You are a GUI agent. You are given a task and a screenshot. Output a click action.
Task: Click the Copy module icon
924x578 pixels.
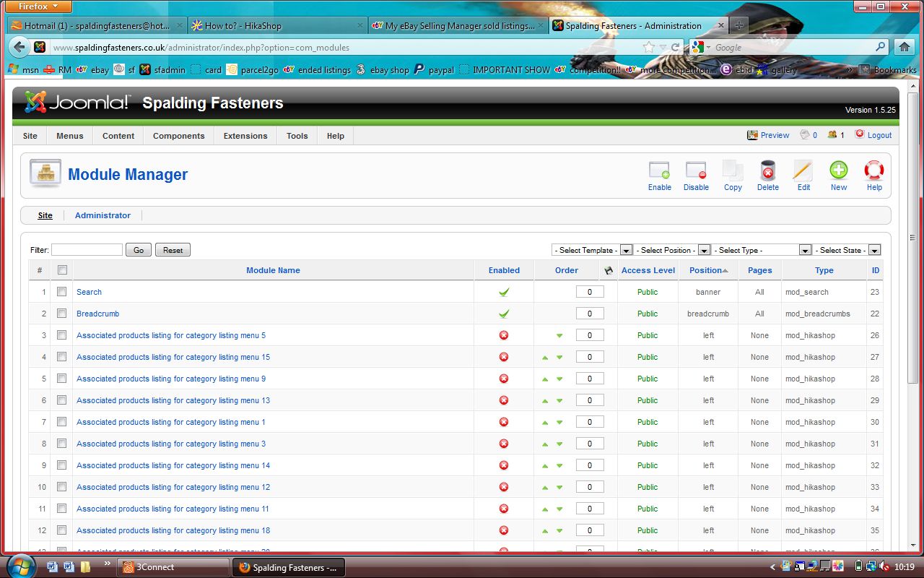tap(733, 172)
